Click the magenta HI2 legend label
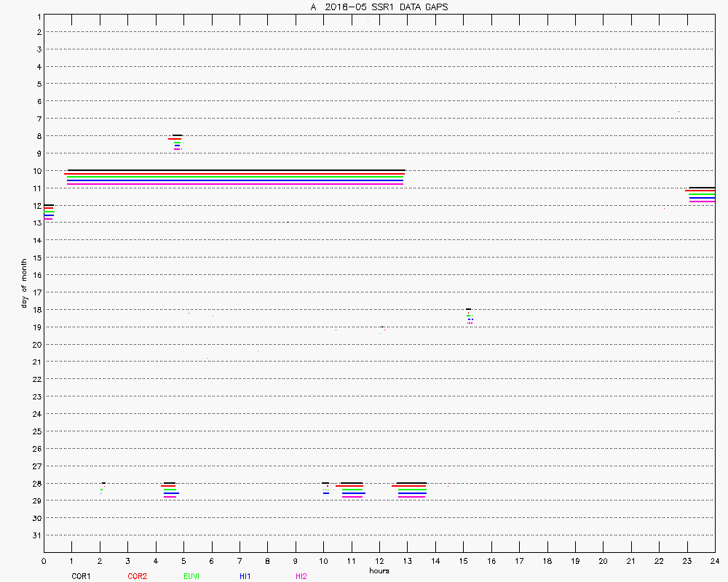The width and height of the screenshot is (728, 582). (301, 576)
